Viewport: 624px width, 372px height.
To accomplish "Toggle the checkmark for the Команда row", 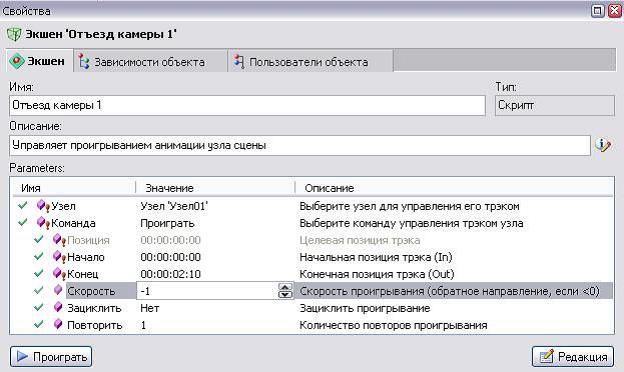I will [23, 223].
